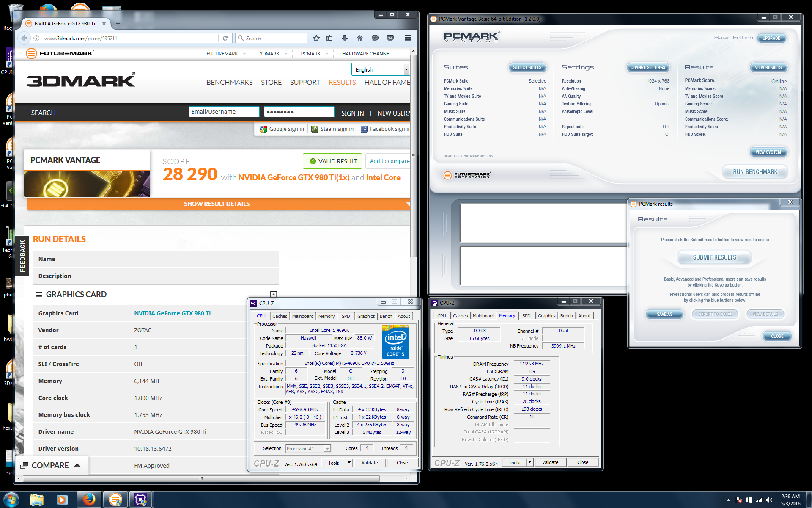Click Add to compare link
The height and width of the screenshot is (508, 812).
point(389,161)
